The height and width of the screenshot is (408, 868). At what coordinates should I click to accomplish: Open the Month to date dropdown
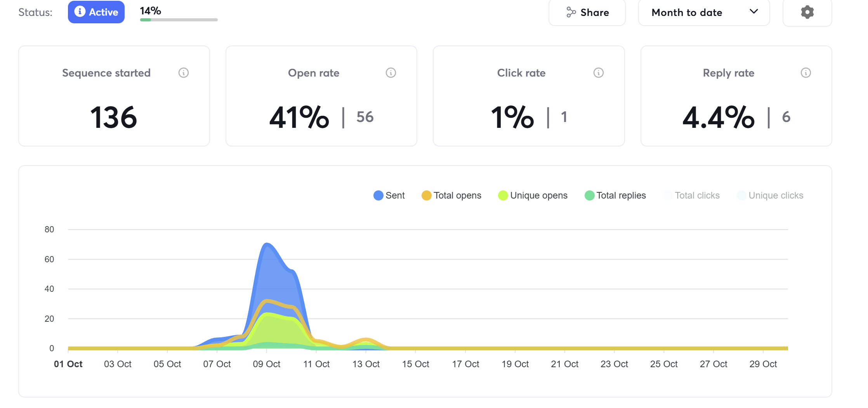click(704, 12)
